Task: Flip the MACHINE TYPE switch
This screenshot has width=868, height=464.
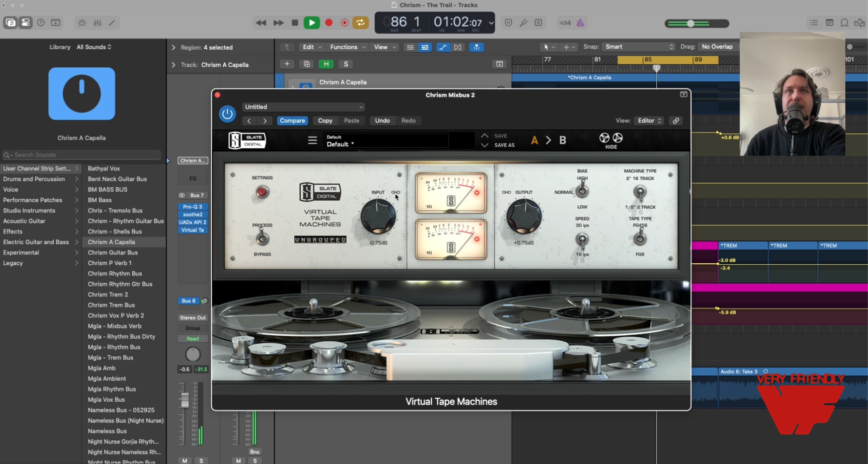Action: point(640,191)
